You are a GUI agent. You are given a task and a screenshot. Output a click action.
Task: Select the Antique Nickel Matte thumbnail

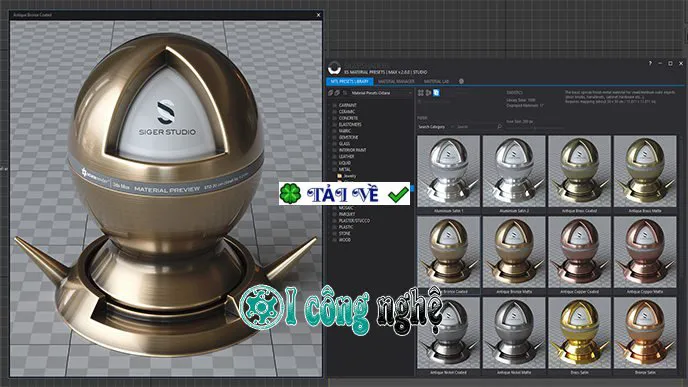tap(514, 333)
